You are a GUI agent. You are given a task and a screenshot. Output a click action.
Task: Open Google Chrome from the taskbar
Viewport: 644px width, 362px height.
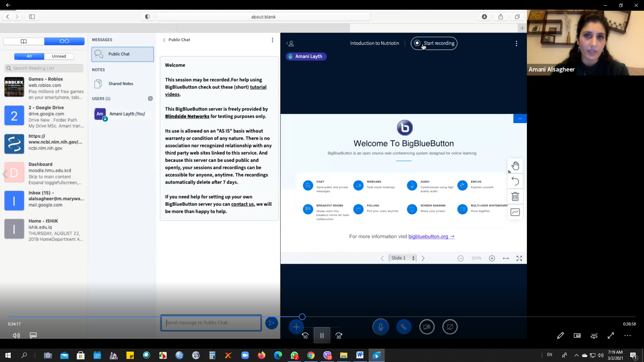(311, 355)
